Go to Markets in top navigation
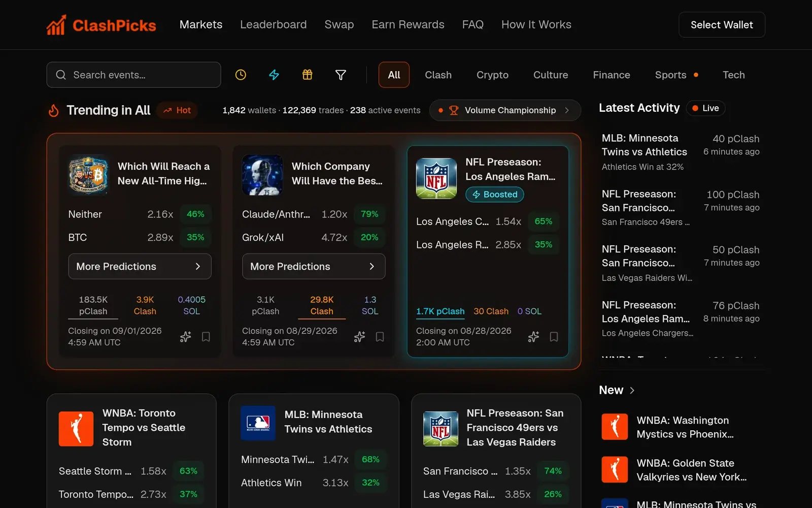The width and height of the screenshot is (812, 508). pyautogui.click(x=201, y=24)
